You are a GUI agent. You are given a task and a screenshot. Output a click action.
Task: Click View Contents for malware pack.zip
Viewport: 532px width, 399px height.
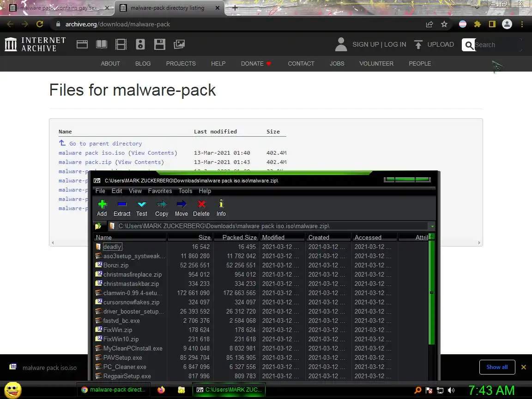click(139, 162)
